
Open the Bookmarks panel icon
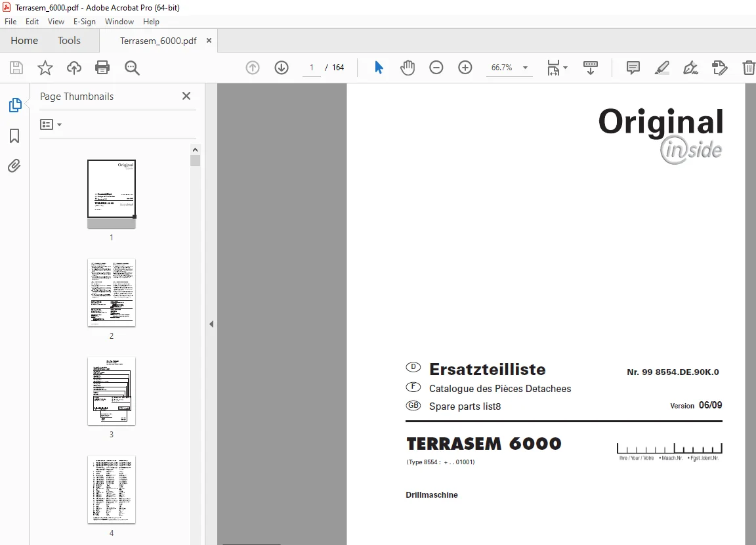tap(14, 136)
